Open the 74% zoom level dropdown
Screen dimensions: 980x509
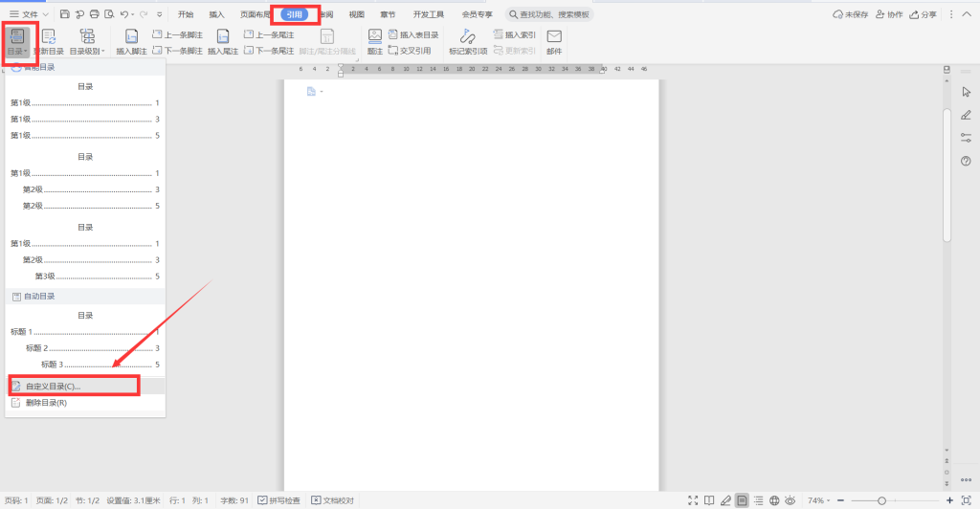point(821,500)
